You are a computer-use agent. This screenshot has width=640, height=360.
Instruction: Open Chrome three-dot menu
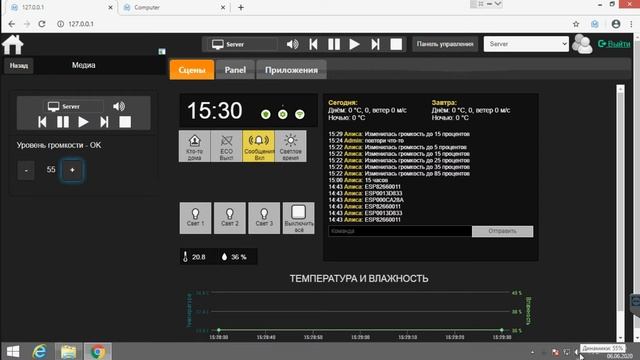(631, 24)
